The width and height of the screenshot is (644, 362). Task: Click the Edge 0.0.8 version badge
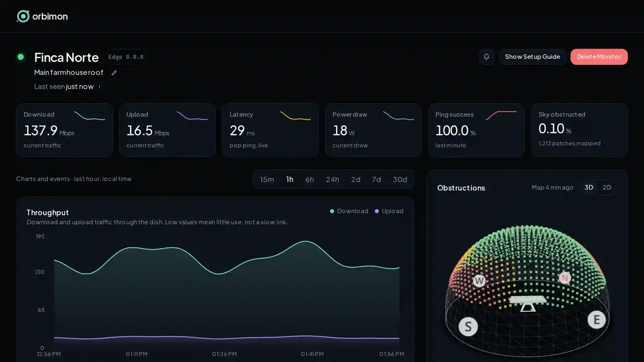coord(126,57)
